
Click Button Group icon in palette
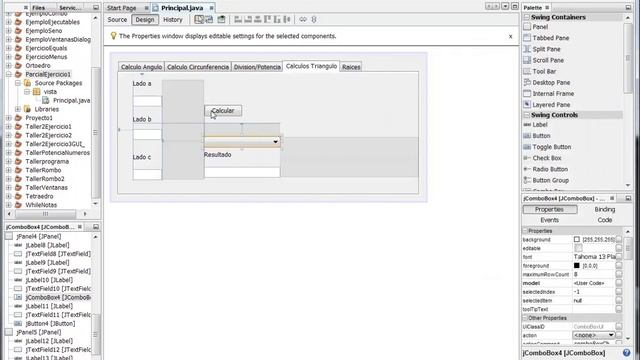[x=527, y=180]
